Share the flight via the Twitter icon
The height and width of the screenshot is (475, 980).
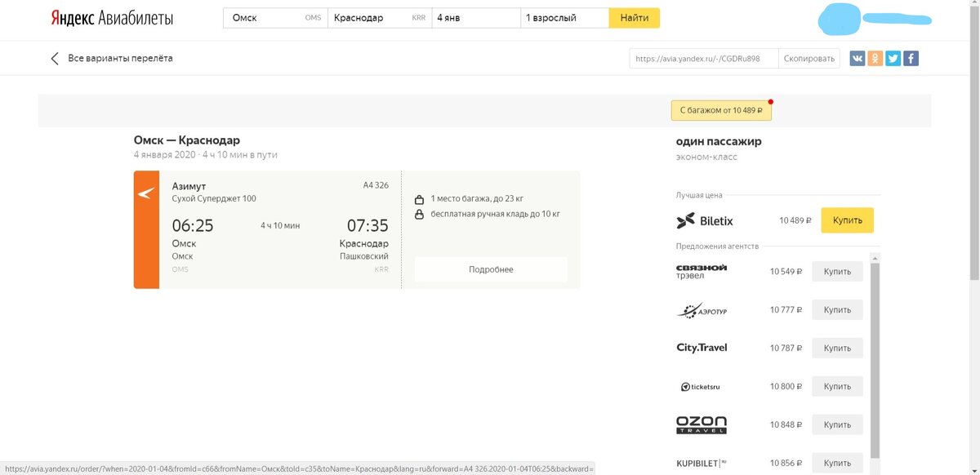[x=893, y=57]
